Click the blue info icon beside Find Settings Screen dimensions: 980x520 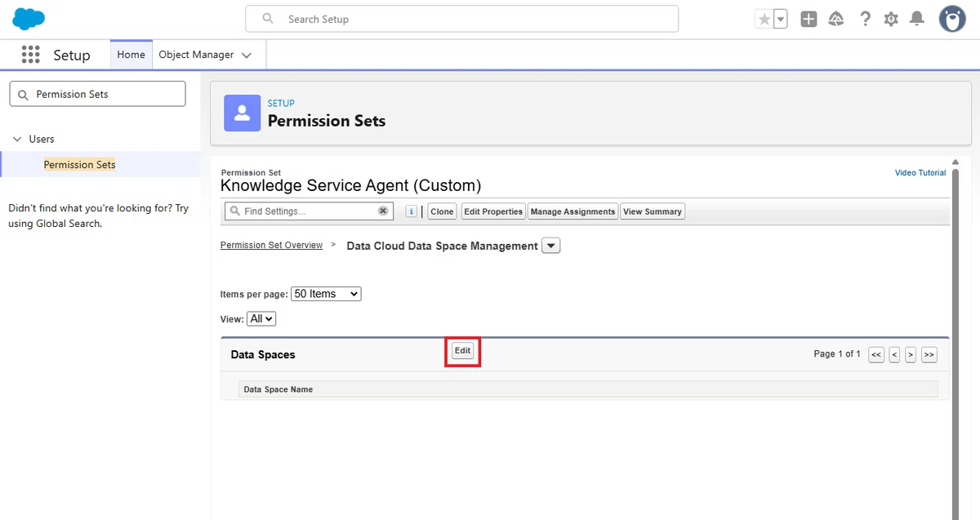[411, 211]
